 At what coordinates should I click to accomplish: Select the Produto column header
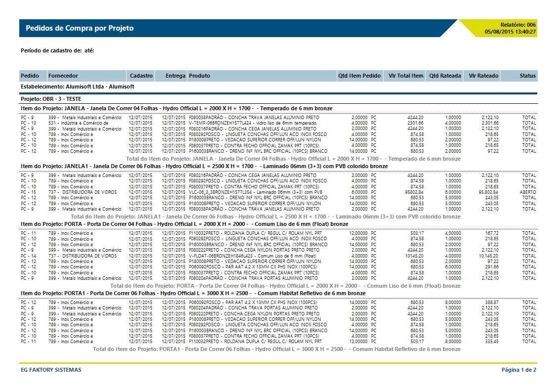click(199, 76)
